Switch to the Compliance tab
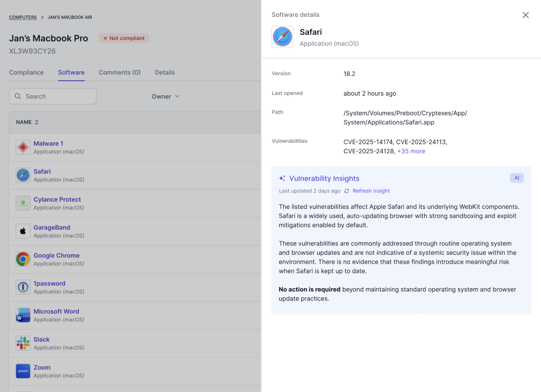The height and width of the screenshot is (392, 541). (26, 72)
